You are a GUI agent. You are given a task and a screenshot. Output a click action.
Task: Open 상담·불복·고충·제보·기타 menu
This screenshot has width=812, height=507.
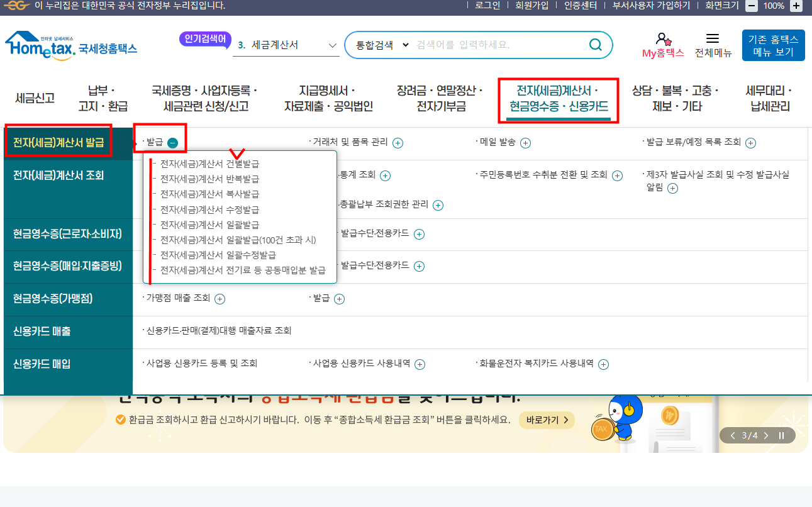[676, 98]
